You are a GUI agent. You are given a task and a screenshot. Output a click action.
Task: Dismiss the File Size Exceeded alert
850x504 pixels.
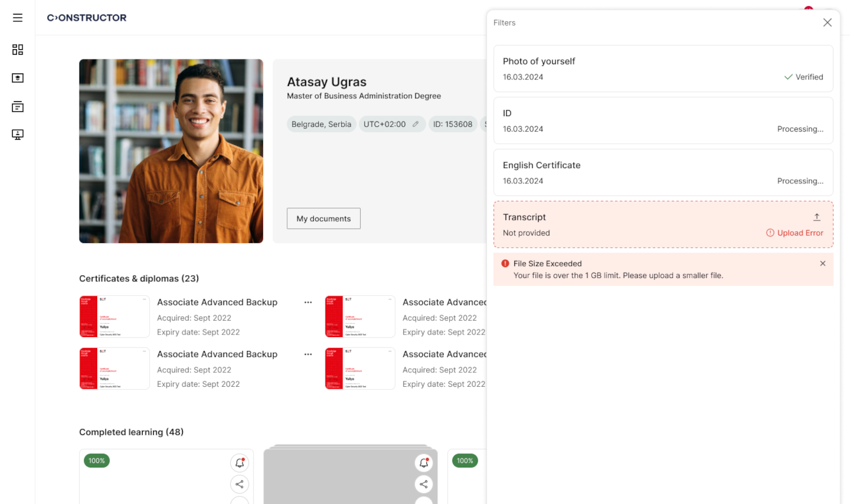pos(823,264)
